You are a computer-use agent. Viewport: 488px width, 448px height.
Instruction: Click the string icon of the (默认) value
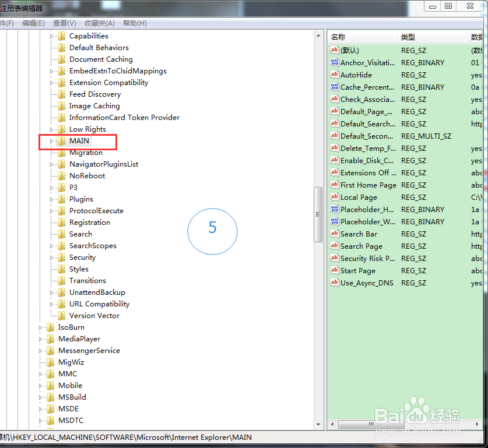(x=335, y=50)
